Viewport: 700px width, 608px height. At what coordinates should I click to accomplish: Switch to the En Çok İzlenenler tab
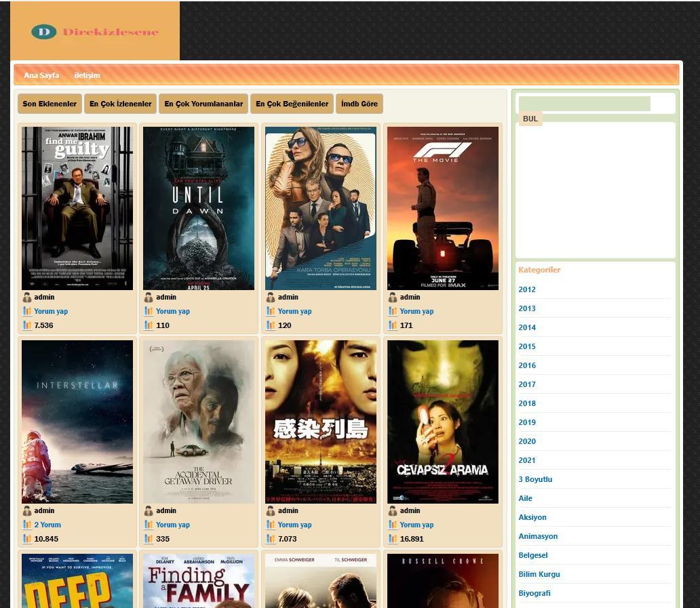coord(121,104)
